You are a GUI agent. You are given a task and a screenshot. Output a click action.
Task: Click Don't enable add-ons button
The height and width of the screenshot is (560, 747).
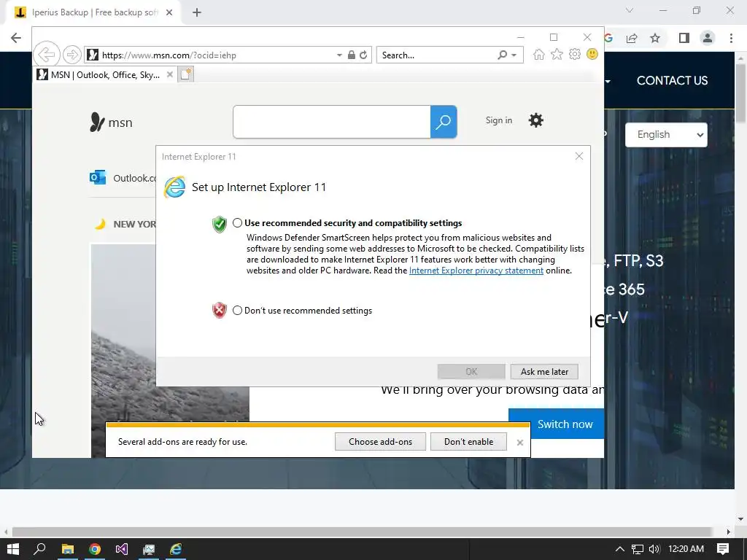(468, 441)
